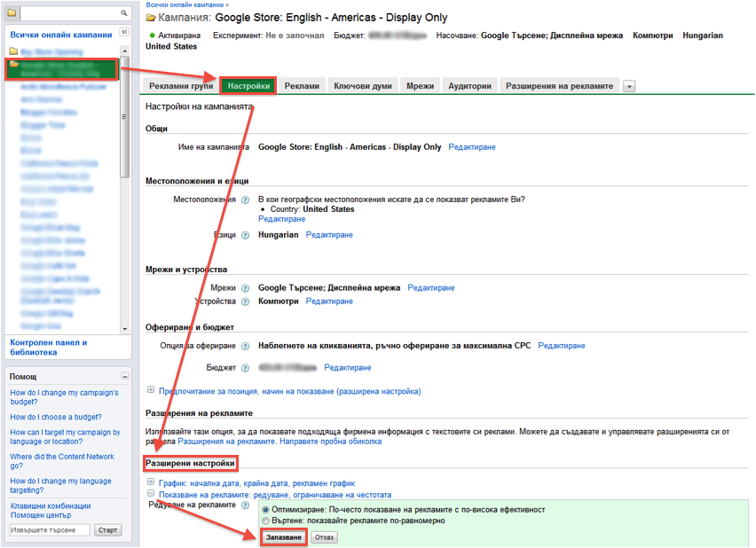This screenshot has width=756, height=548.
Task: Collapse Показване на рекламите section
Action: click(151, 493)
